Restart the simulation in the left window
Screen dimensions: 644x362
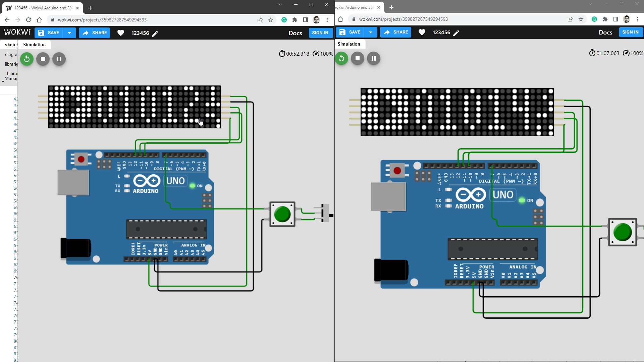[x=26, y=59]
